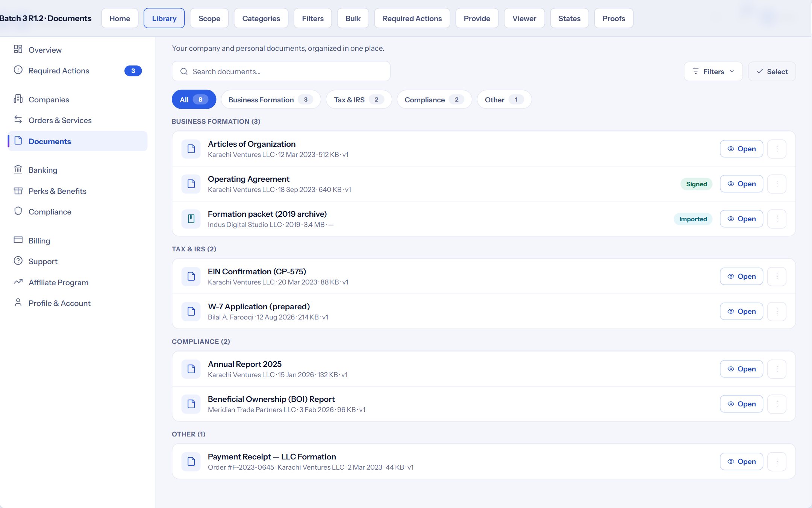Screen dimensions: 812x508
Task: Switch to the Bulk tab
Action: [353, 18]
